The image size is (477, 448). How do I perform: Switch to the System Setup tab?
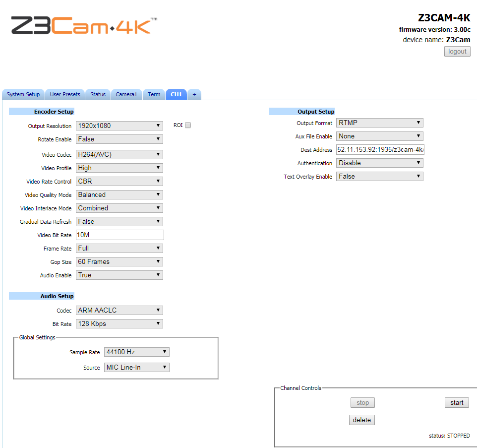tap(23, 94)
